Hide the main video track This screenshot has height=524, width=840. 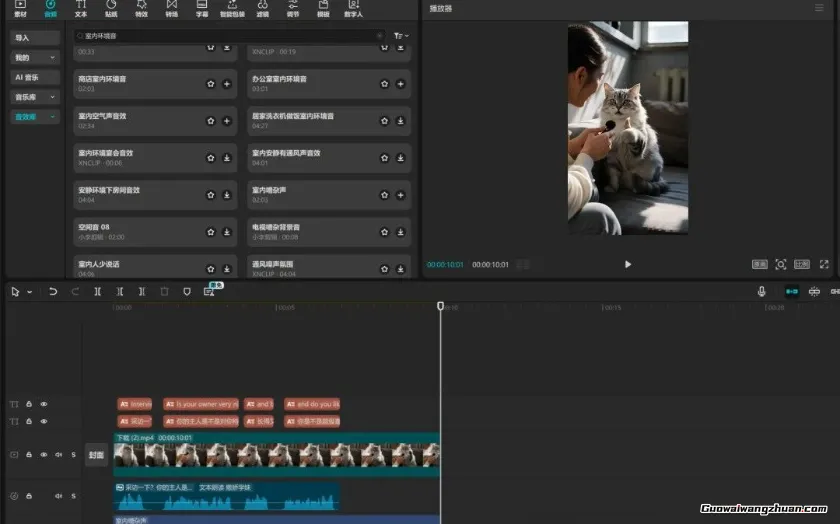44,455
